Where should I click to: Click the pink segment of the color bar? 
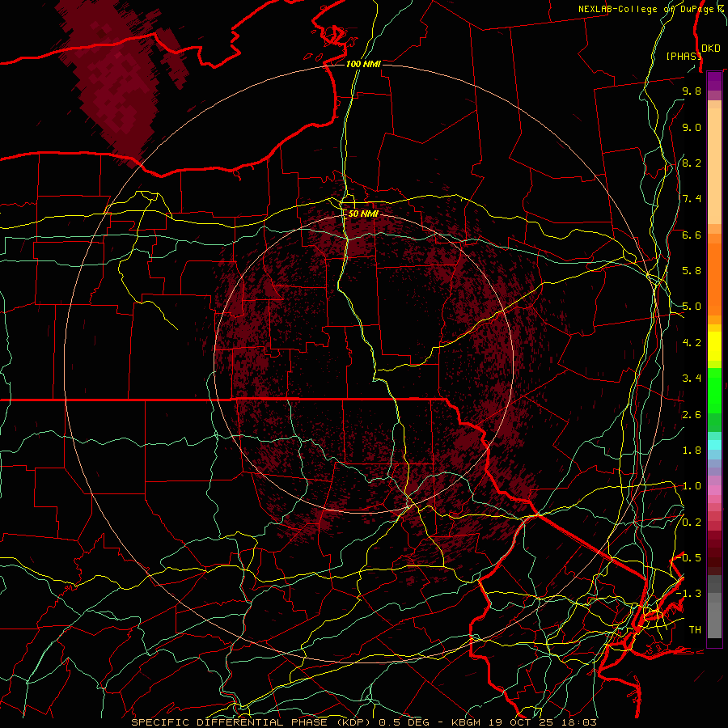[x=714, y=490]
